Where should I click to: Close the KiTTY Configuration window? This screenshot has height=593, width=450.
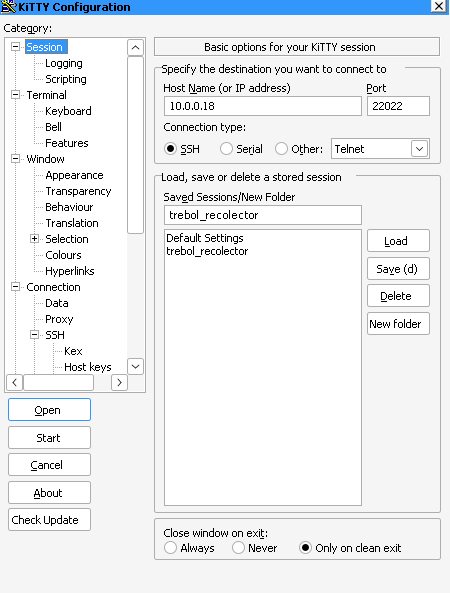coord(439,6)
